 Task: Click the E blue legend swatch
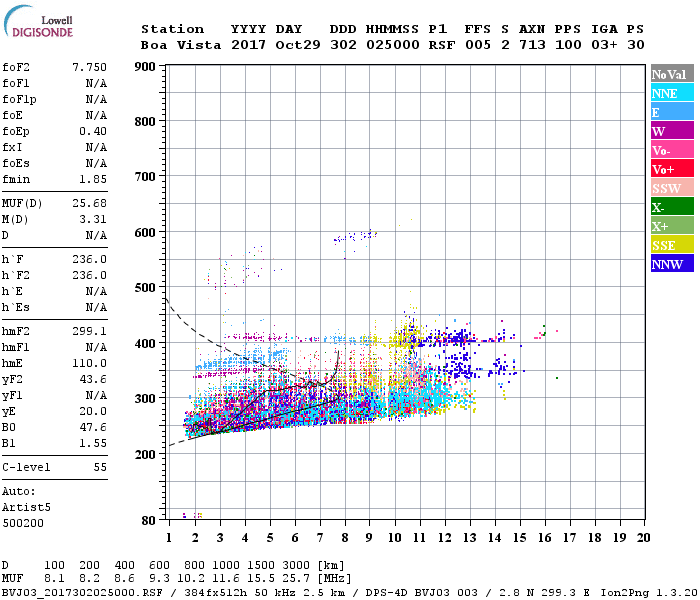(672, 112)
